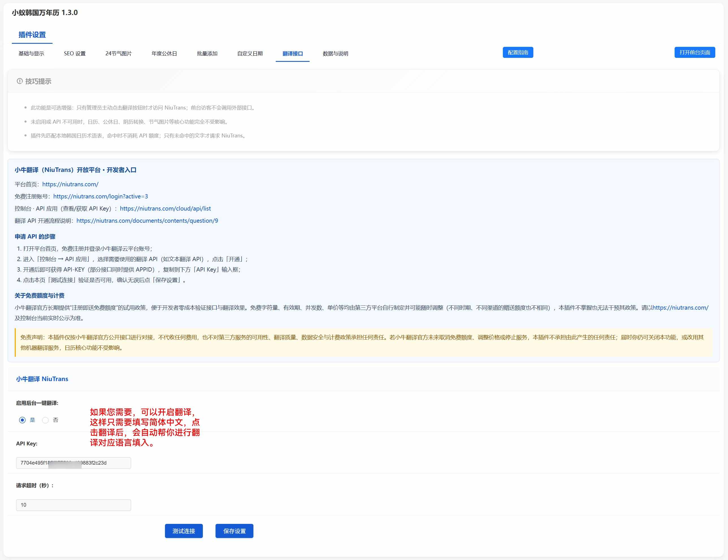Go to the 24节气图片 tab

click(118, 53)
